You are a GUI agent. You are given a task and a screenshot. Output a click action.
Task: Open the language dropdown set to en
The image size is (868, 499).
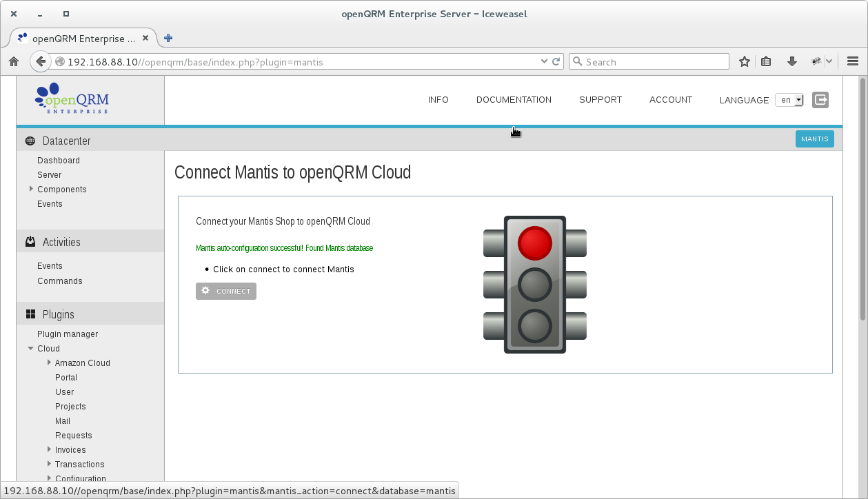pyautogui.click(x=789, y=100)
